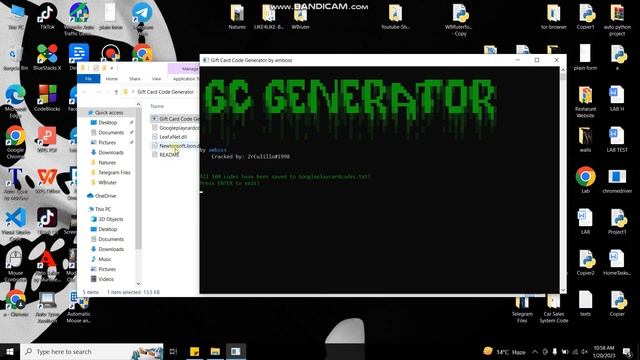Viewport: 640px width, 360px height.
Task: Select Telegram Files in navigation pane
Action: click(x=114, y=172)
